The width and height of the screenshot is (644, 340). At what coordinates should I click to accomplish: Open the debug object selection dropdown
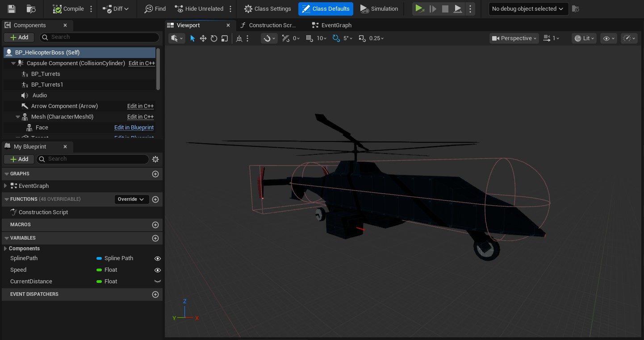(x=528, y=9)
